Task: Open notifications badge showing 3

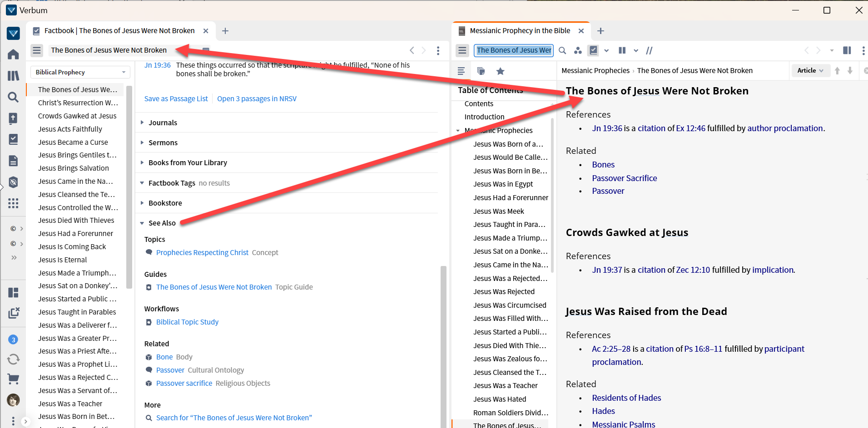Action: [13, 339]
